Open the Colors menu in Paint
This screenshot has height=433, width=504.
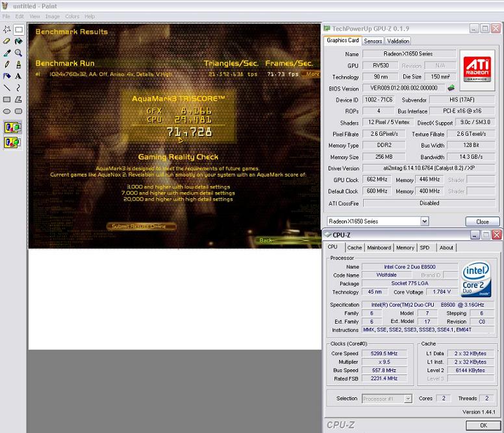(72, 16)
